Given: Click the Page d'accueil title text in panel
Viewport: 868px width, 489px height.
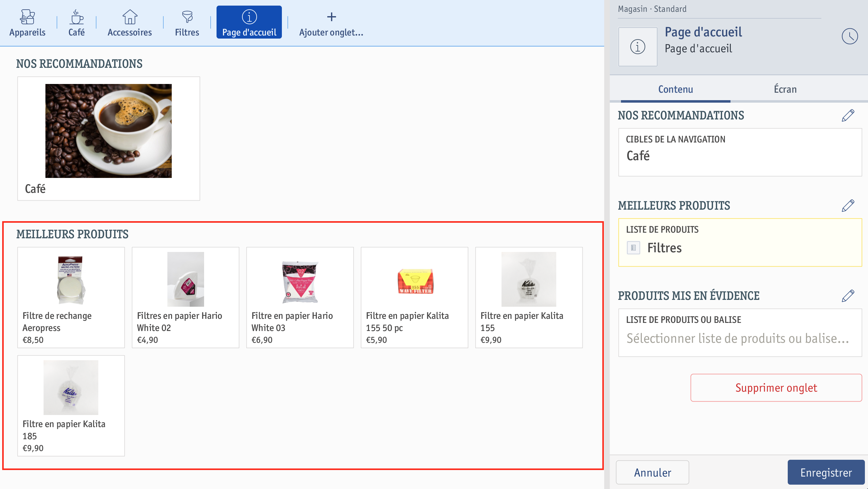Looking at the screenshot, I should pos(703,32).
